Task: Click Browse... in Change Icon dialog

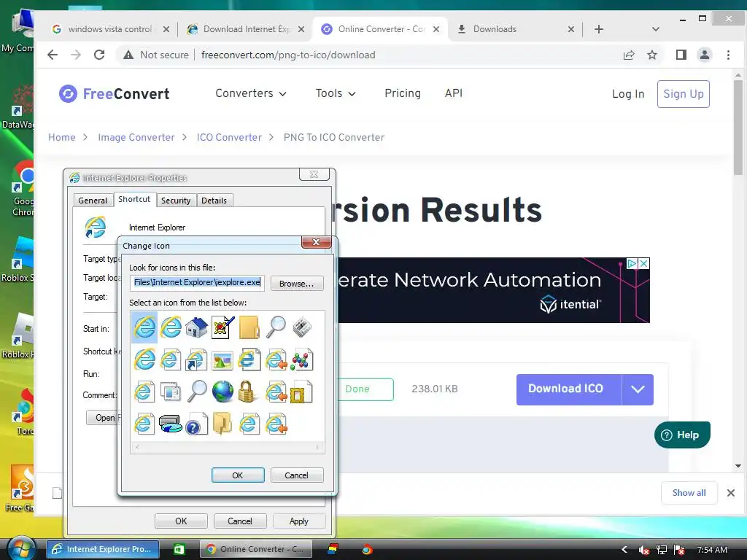Action: (297, 284)
